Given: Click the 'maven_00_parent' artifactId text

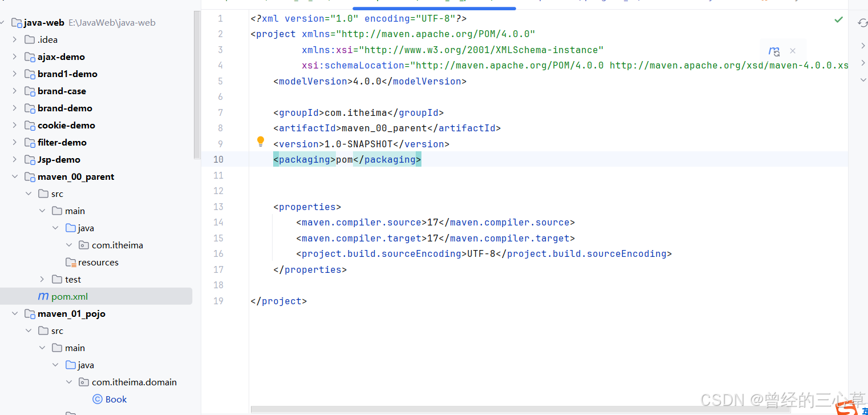Looking at the screenshot, I should [x=384, y=128].
